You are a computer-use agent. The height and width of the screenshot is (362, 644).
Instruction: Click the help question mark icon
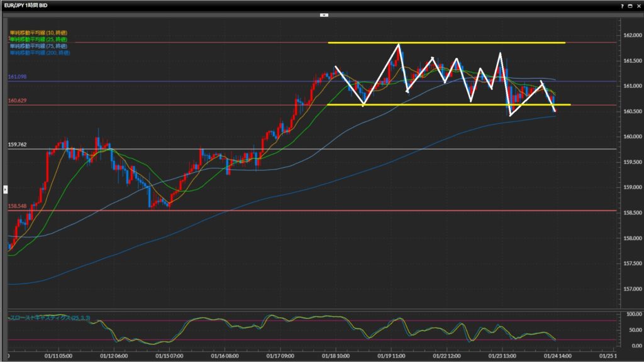[622, 5]
